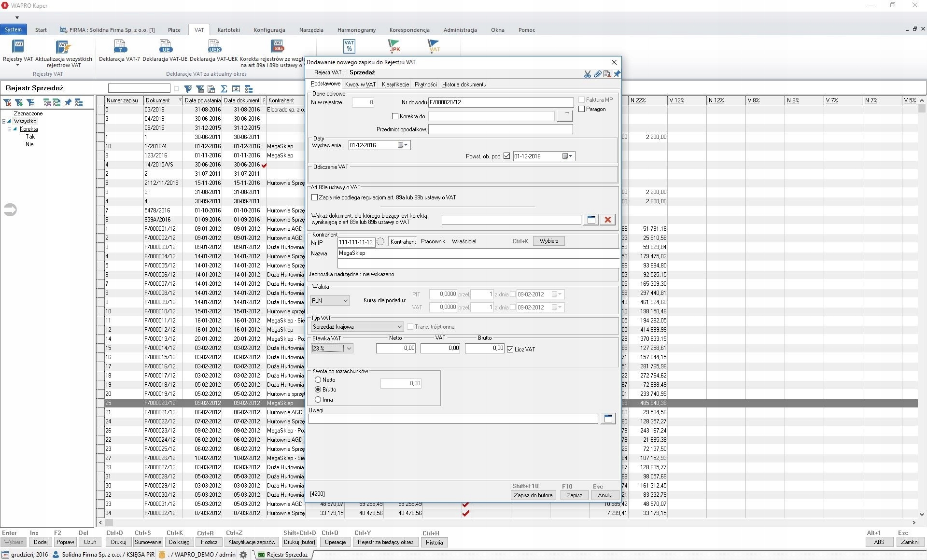Image resolution: width=927 pixels, height=560 pixels.
Task: Click Aktualizacja wszystkich rejestrów VAT icon
Action: pos(63,47)
